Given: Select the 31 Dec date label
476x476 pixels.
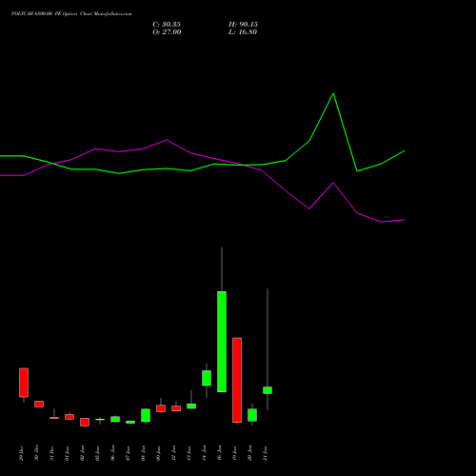Looking at the screenshot, I should pyautogui.click(x=51, y=453).
